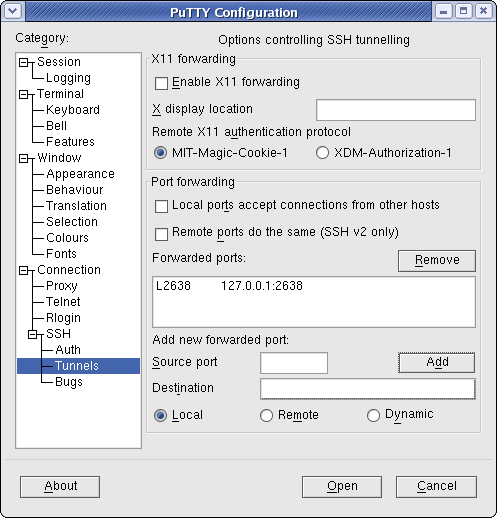The image size is (497, 518).
Task: Select XDM-Authorization-1 protocol radio button
Action: (322, 153)
